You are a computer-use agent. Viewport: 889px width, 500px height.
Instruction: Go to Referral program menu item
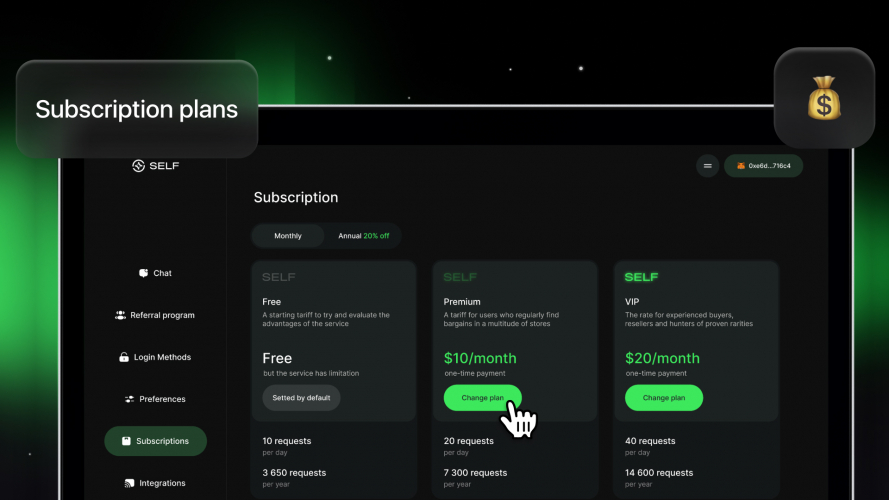155,315
